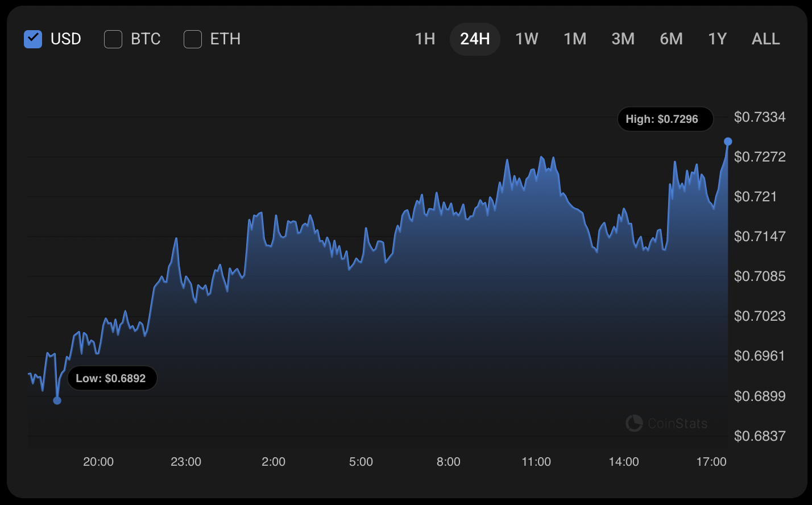This screenshot has width=812, height=505.
Task: Show the 1W chart range
Action: point(527,39)
